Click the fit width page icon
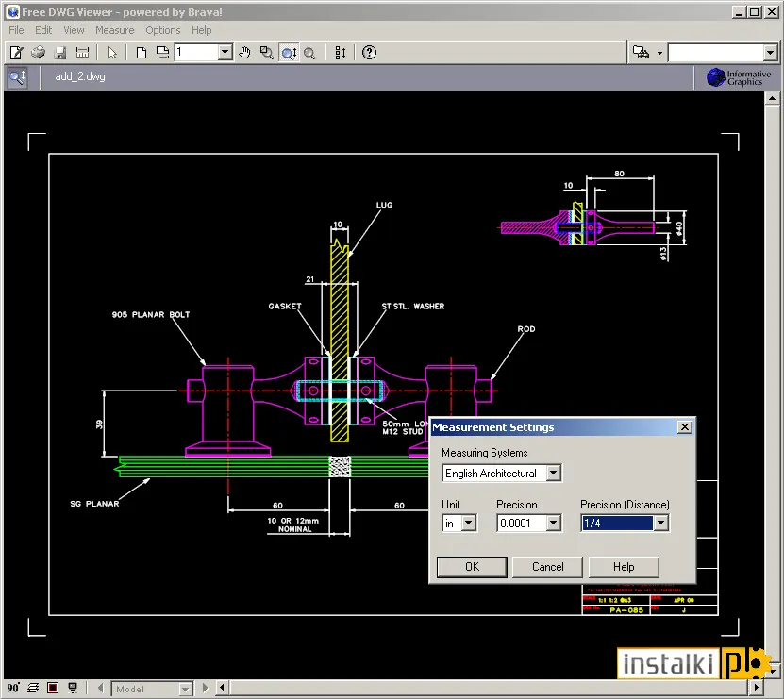The width and height of the screenshot is (784, 699). 162,53
